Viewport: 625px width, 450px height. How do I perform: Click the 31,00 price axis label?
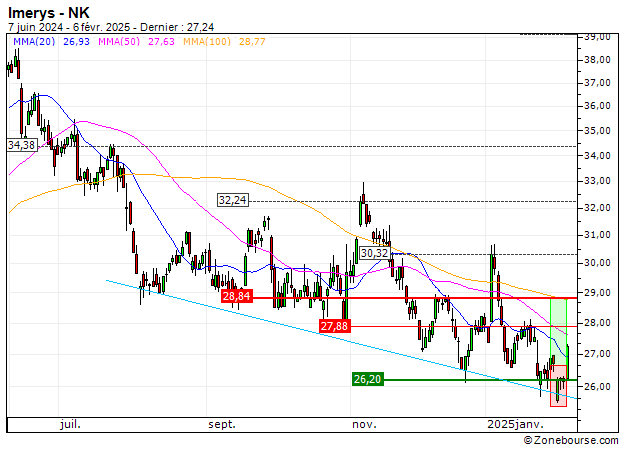(x=597, y=235)
